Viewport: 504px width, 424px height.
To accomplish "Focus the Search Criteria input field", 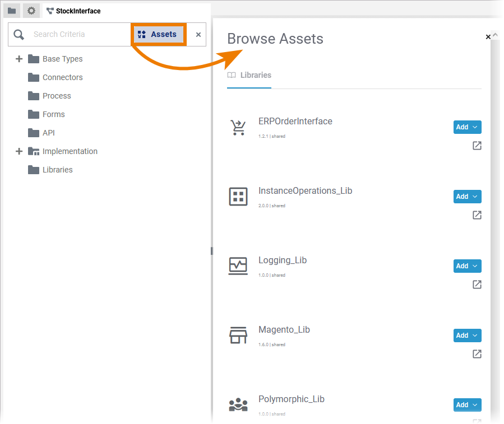I will tap(78, 35).
